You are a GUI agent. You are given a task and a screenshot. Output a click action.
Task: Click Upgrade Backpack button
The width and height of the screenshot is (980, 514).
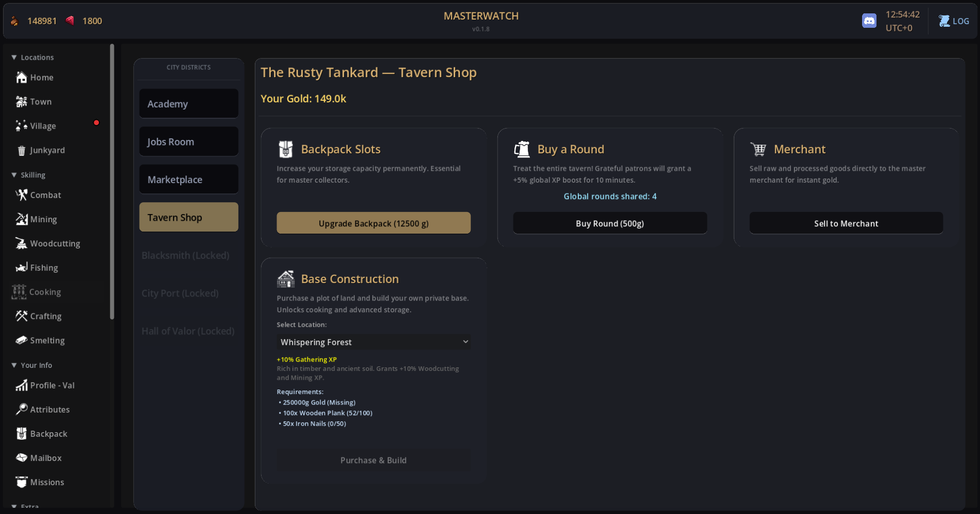click(x=373, y=223)
